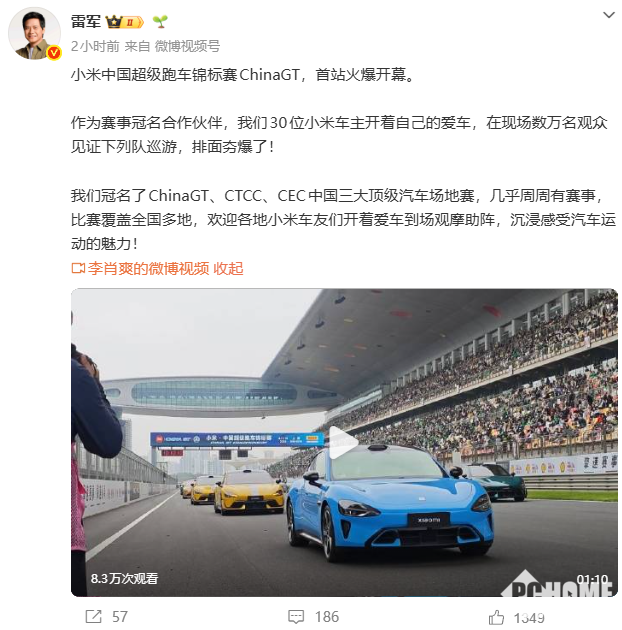This screenshot has height=630, width=622.
Task: Open the 2小时前 timestamp link
Action: [x=95, y=46]
